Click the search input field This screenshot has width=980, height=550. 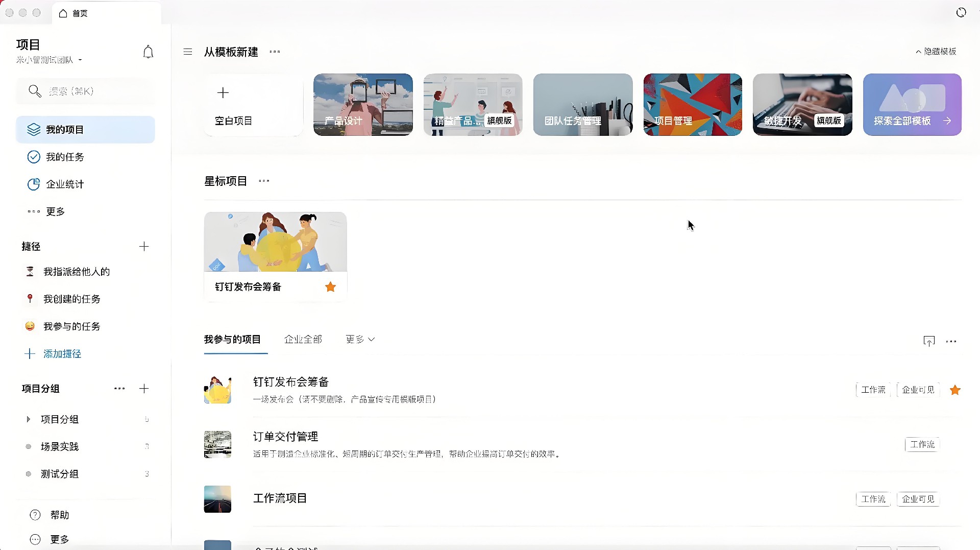[86, 91]
